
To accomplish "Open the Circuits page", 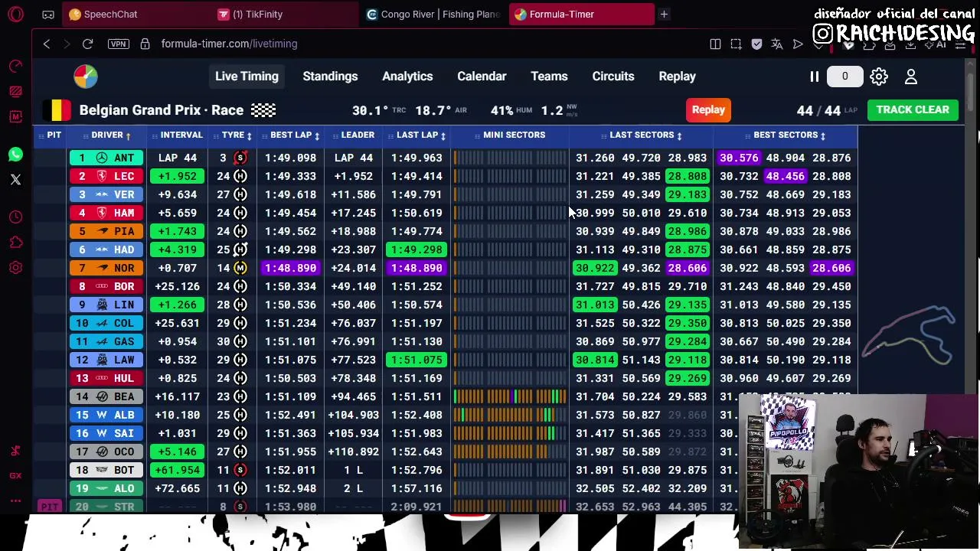I will pyautogui.click(x=613, y=77).
